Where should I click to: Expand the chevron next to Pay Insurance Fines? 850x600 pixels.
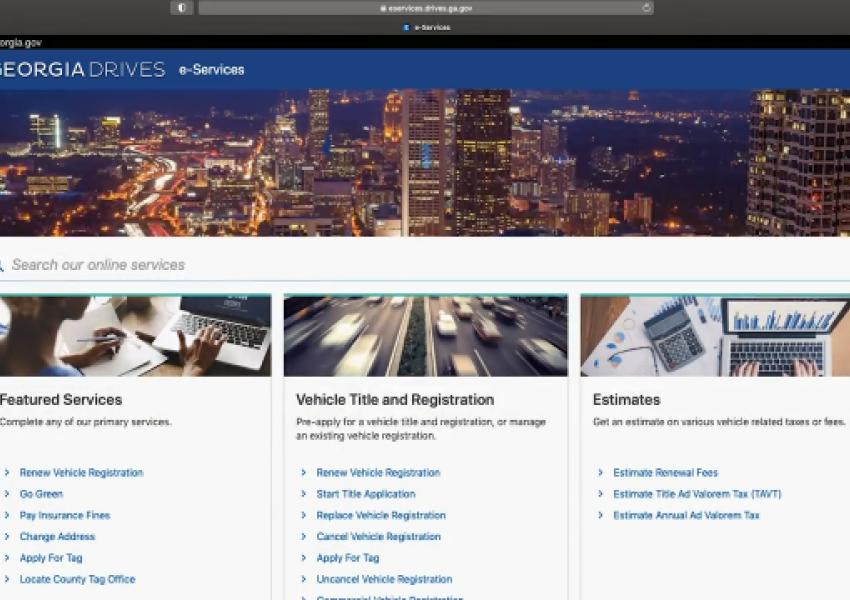[x=8, y=515]
